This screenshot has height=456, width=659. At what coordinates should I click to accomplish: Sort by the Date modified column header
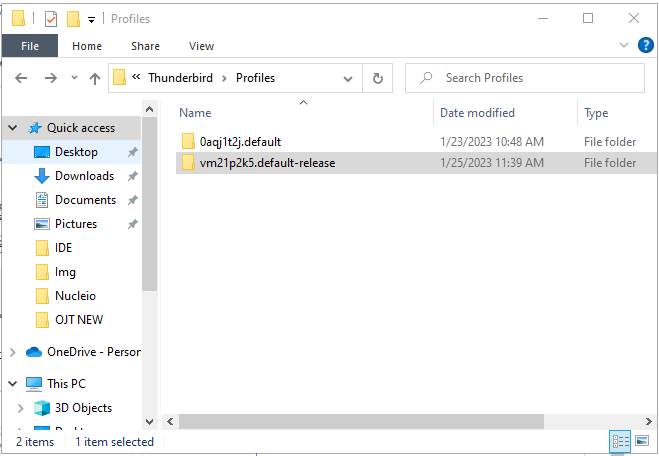click(477, 113)
